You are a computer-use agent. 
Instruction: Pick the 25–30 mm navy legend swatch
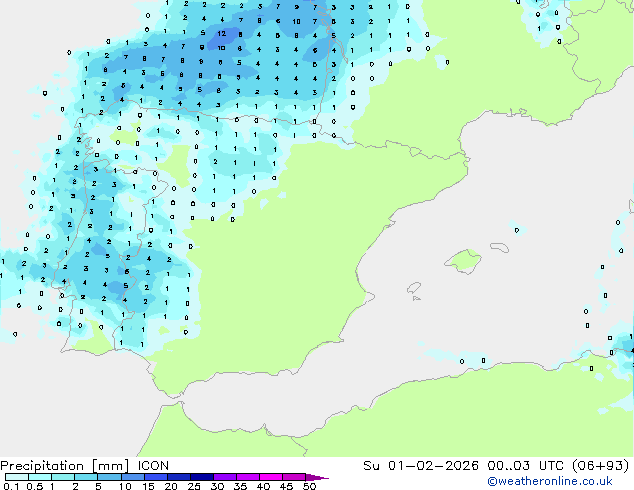[x=201, y=477]
